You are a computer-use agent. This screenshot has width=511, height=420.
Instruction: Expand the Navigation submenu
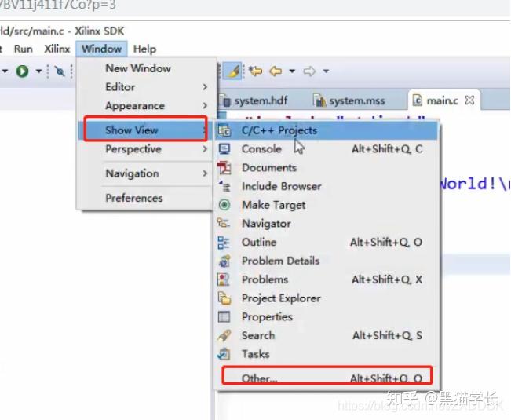pos(147,173)
